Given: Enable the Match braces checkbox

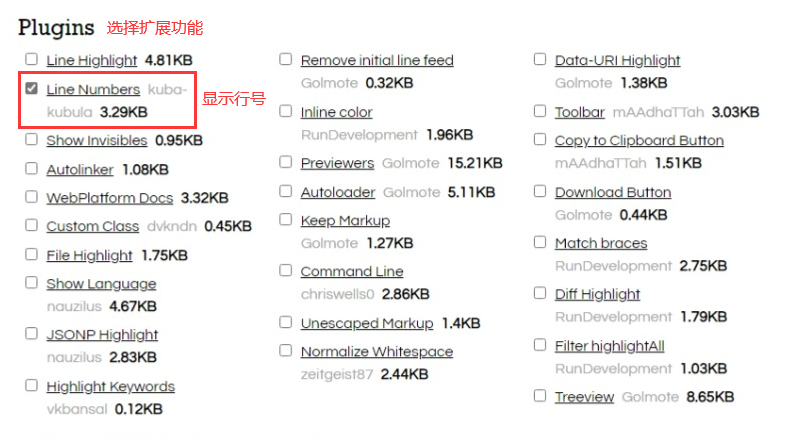Looking at the screenshot, I should click(x=541, y=242).
